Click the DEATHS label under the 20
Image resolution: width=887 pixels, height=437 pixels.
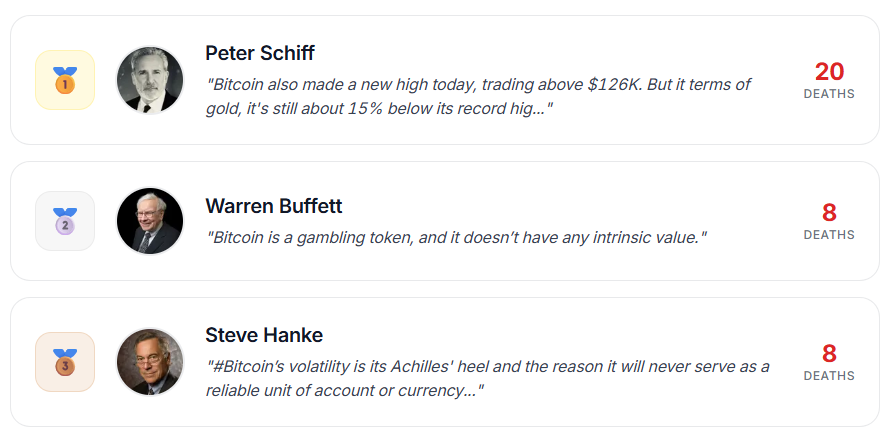click(829, 94)
